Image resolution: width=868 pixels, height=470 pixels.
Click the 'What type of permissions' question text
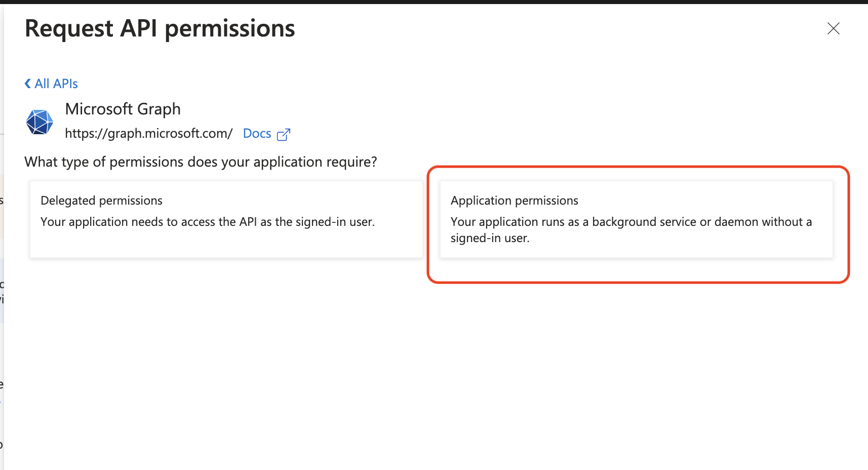[x=201, y=162]
